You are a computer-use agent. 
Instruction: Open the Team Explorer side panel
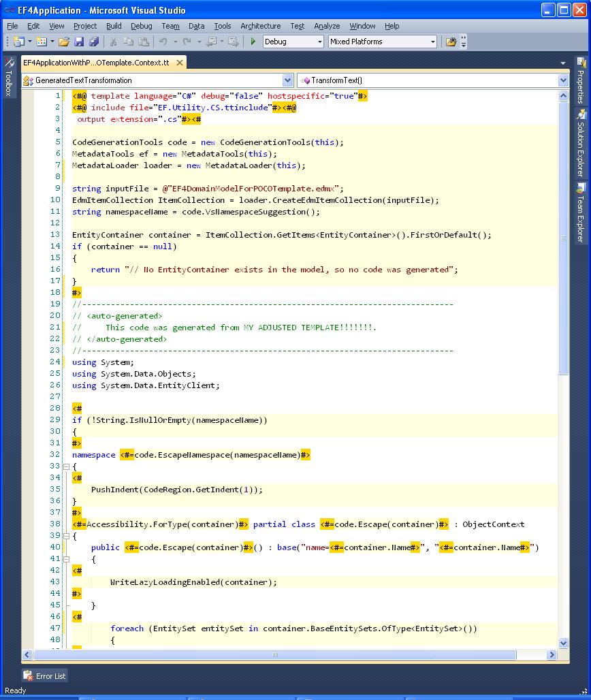[581, 212]
